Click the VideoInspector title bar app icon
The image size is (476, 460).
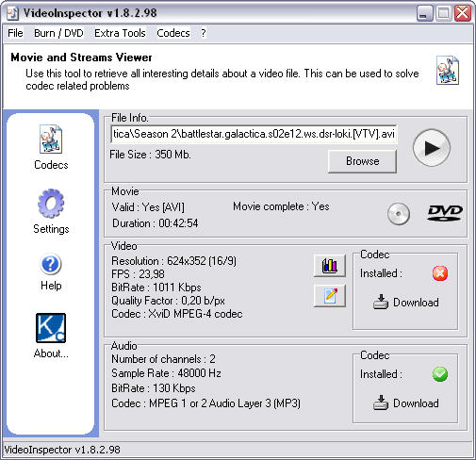pyautogui.click(x=12, y=13)
